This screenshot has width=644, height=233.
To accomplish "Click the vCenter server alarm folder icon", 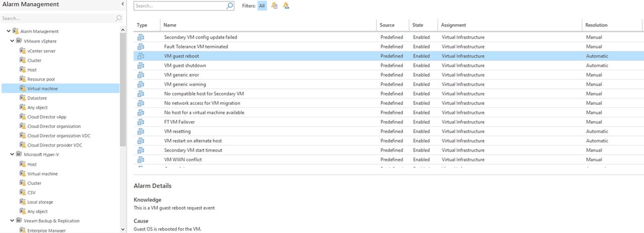I will click(22, 51).
